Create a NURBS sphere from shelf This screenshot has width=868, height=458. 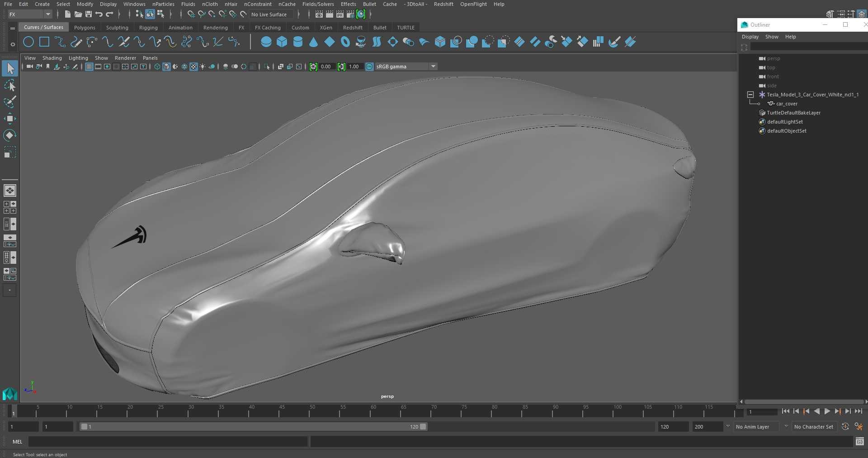click(x=266, y=42)
